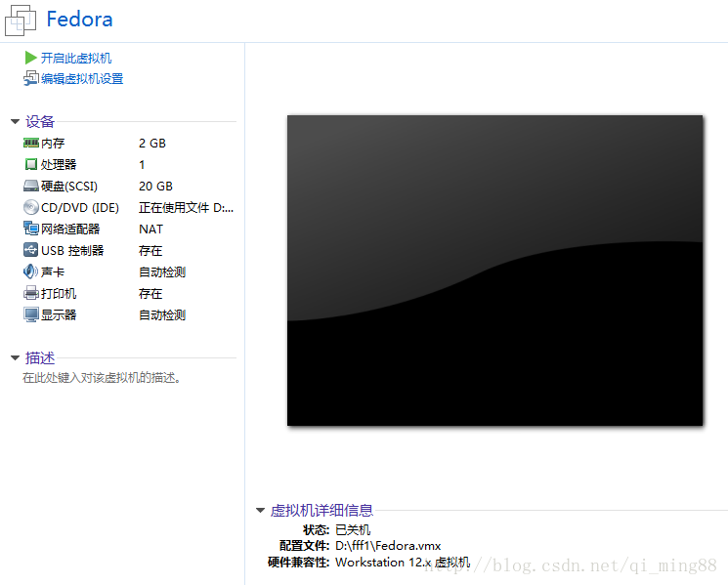728x585 pixels.
Task: Open the 开启此虚拟机 power-on link
Action: pos(76,58)
